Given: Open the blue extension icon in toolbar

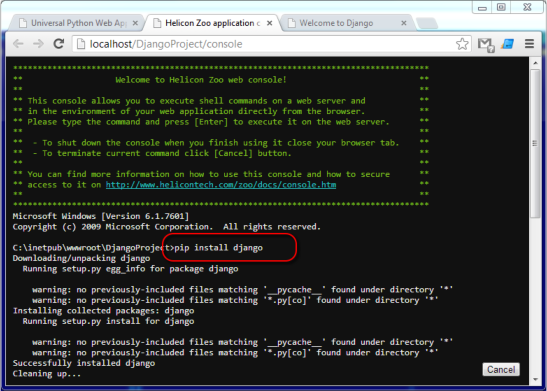Looking at the screenshot, I should click(x=508, y=44).
